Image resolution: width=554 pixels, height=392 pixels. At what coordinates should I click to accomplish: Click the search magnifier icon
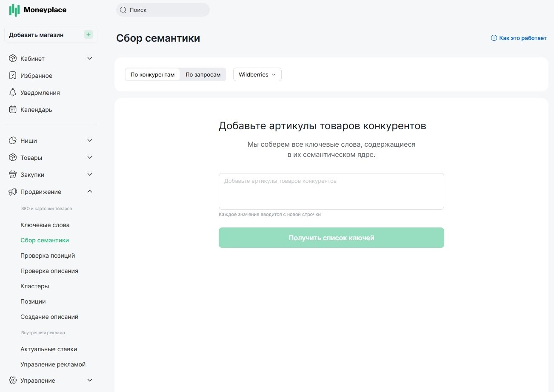coord(123,10)
